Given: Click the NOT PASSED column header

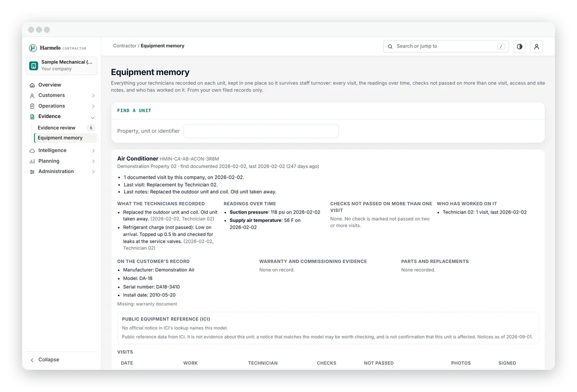Looking at the screenshot, I should click(x=379, y=363).
